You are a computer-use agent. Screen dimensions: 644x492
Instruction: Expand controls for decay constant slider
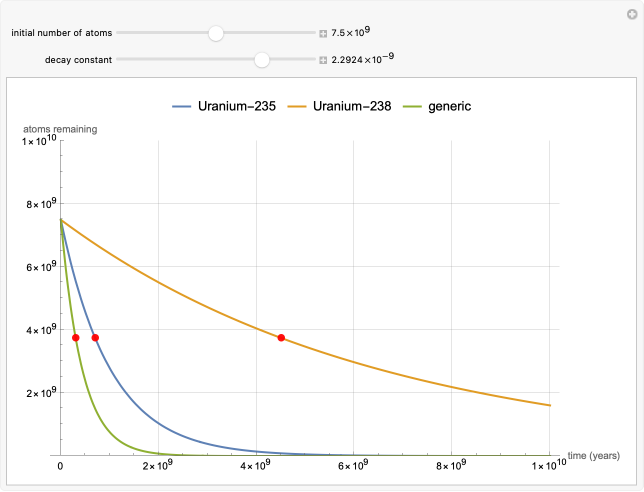click(323, 60)
